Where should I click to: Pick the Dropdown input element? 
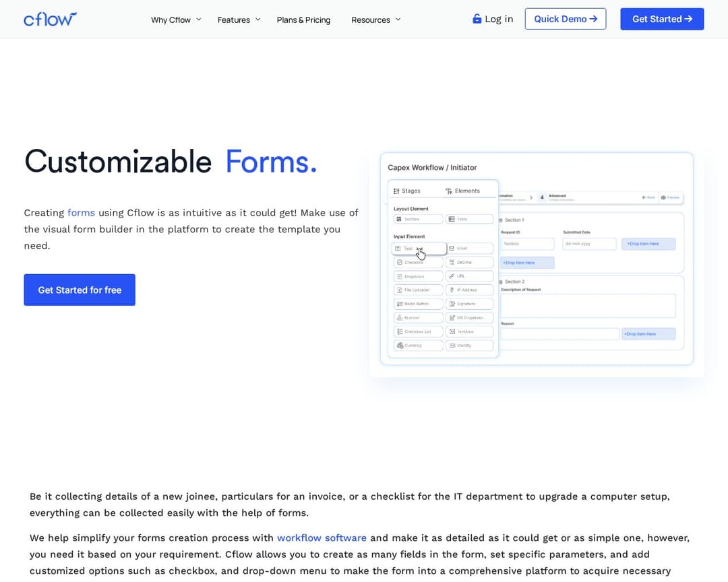click(419, 276)
